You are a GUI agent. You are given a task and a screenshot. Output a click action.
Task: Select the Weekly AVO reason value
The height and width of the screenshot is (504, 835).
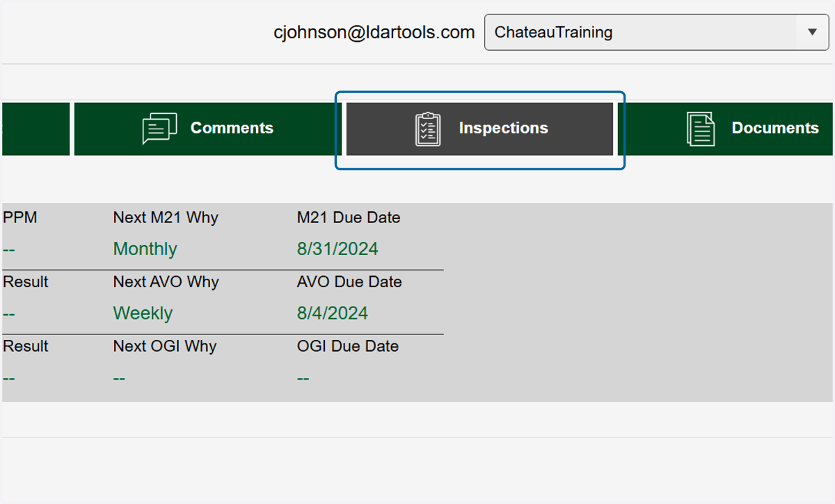pyautogui.click(x=143, y=314)
